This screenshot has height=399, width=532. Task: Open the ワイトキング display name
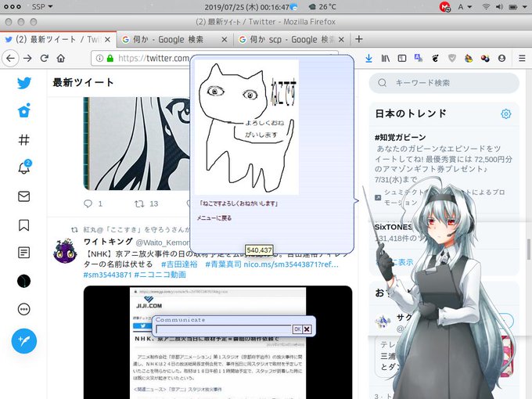point(108,242)
